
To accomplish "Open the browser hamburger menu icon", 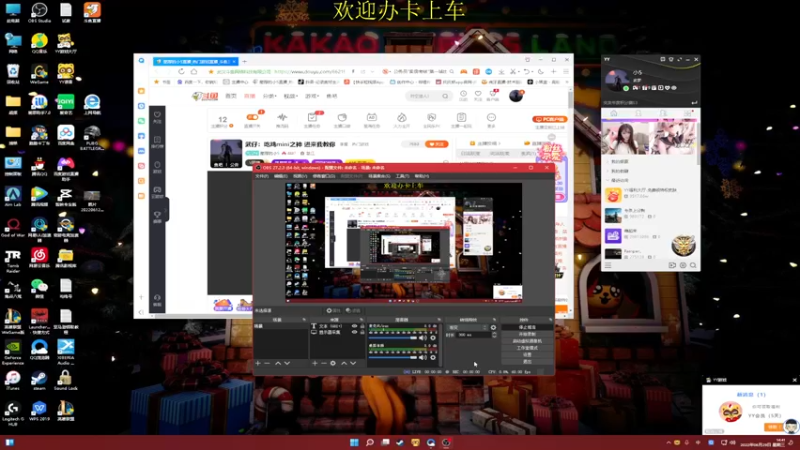I will pyautogui.click(x=566, y=72).
